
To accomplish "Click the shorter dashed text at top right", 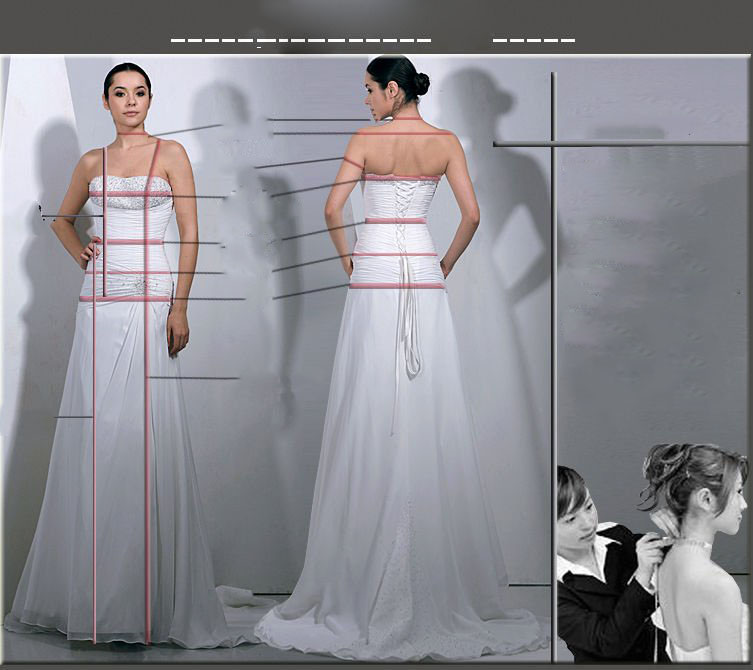I will [533, 41].
